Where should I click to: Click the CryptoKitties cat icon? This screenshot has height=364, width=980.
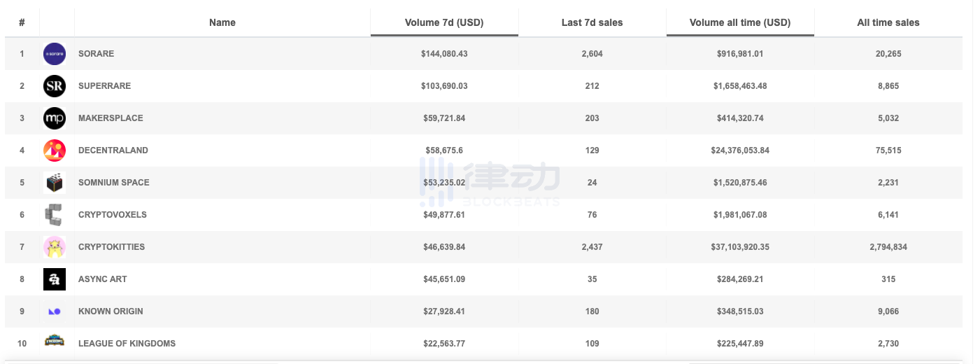pos(55,247)
